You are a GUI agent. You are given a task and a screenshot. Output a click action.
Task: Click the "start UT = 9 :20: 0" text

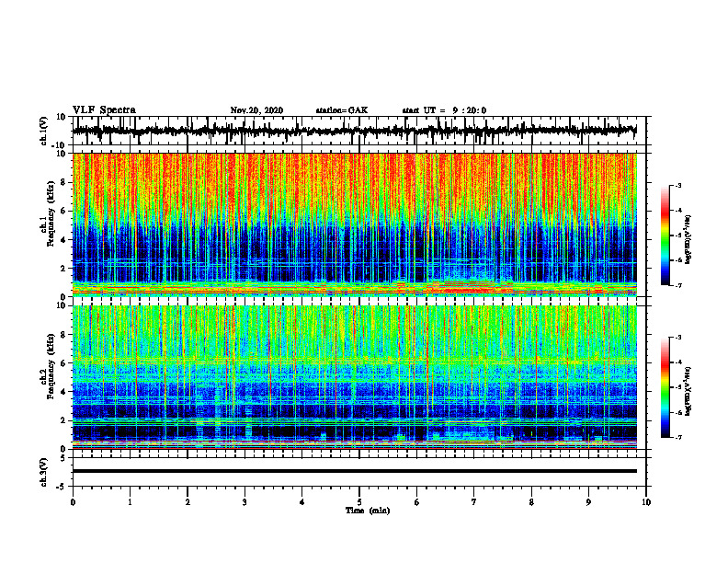click(x=444, y=110)
